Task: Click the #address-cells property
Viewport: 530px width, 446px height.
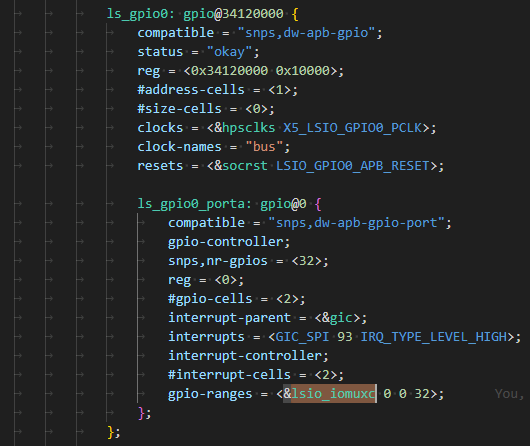Action: [191, 90]
